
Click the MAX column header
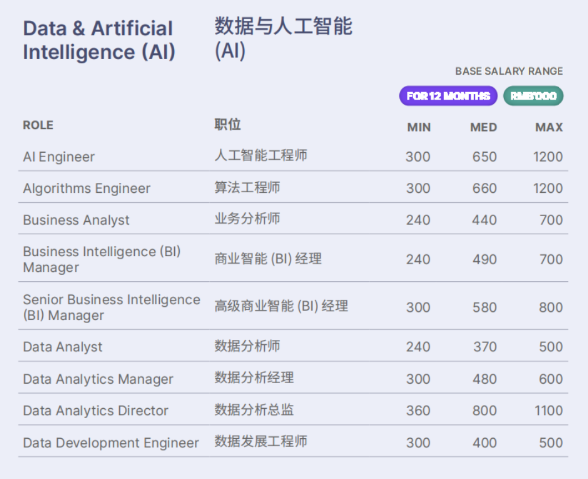[549, 128]
